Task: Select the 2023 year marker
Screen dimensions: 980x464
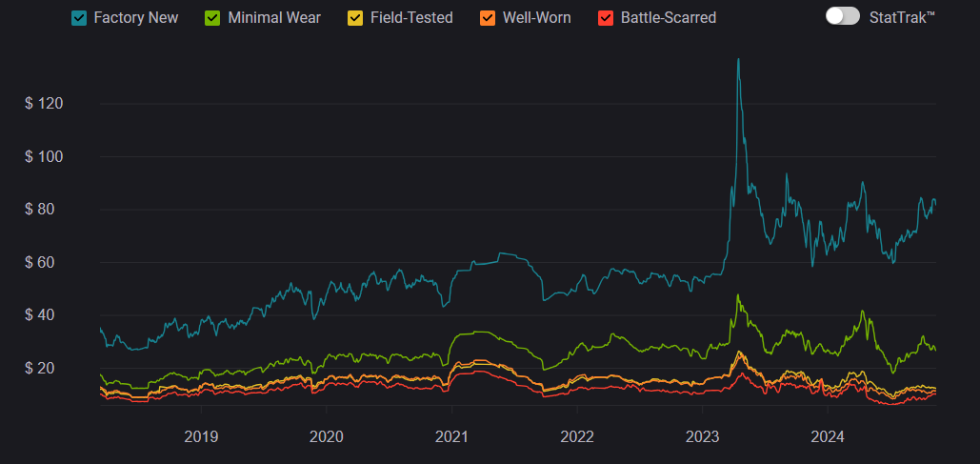Action: pos(702,437)
